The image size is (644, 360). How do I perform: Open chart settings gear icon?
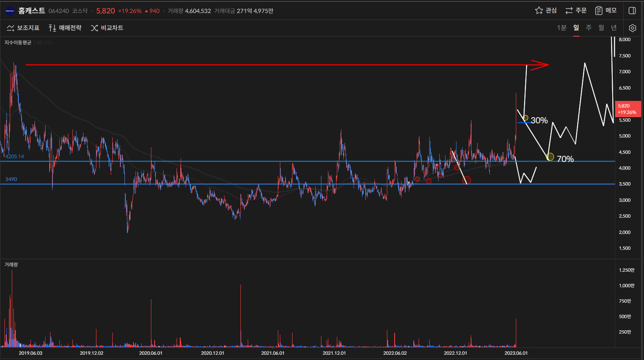tap(632, 28)
